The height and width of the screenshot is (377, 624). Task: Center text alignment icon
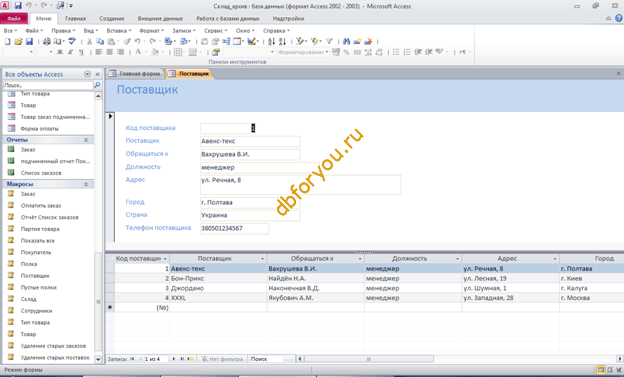pyautogui.click(x=109, y=52)
